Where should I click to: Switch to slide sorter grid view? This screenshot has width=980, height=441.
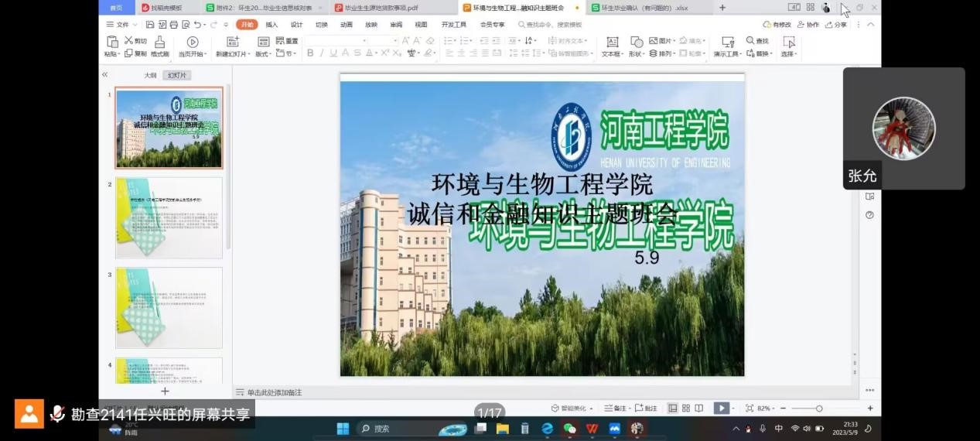pos(686,408)
